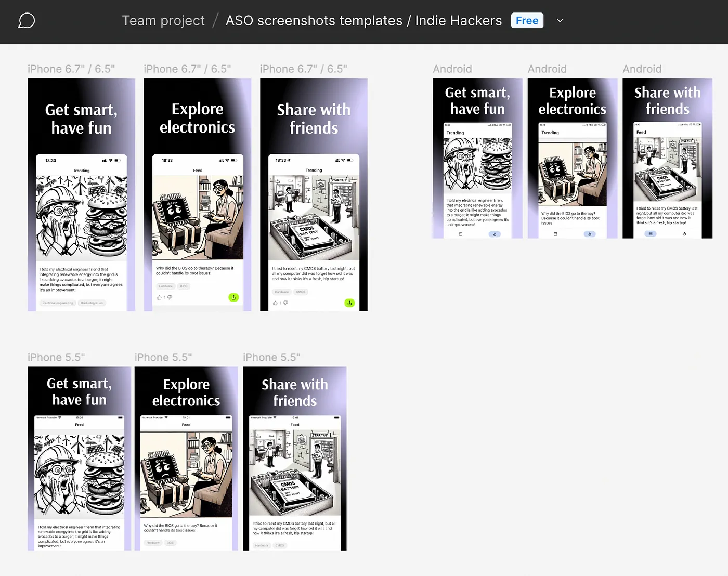Viewport: 728px width, 576px height.
Task: Select iPhone 5.5" label above Explore electronics frame
Action: point(163,358)
